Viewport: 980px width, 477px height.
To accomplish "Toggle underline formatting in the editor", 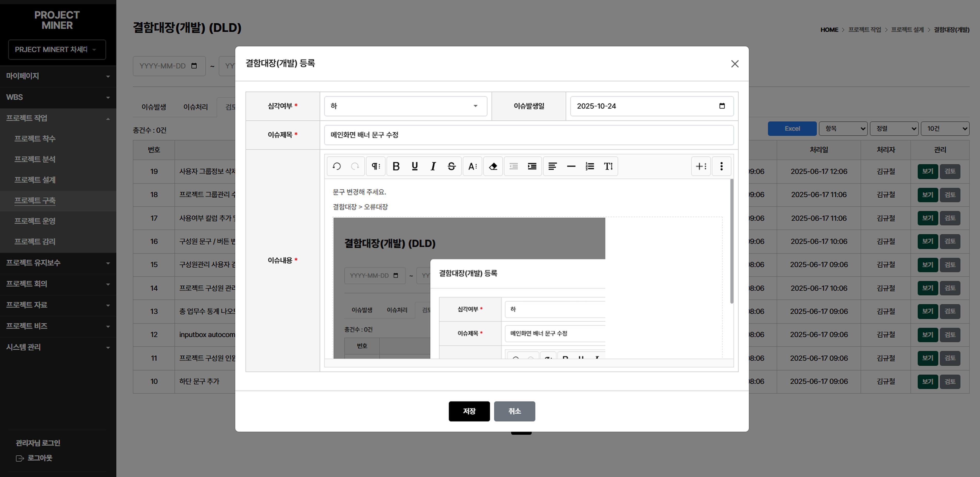I will pyautogui.click(x=415, y=166).
